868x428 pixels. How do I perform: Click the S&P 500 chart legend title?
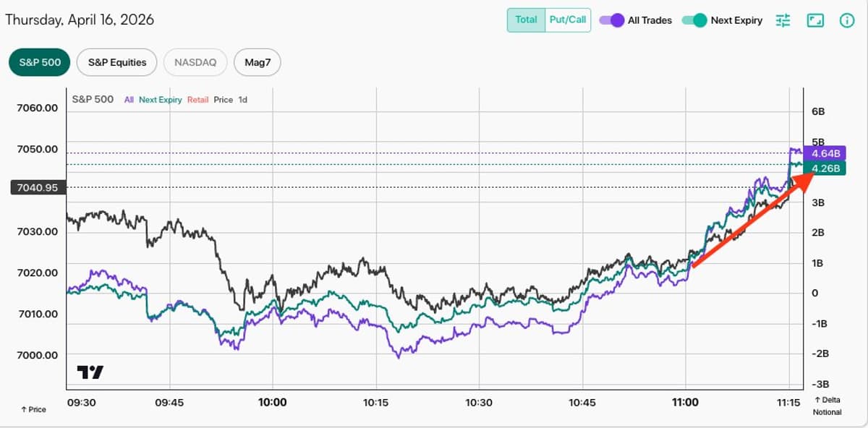tap(93, 99)
